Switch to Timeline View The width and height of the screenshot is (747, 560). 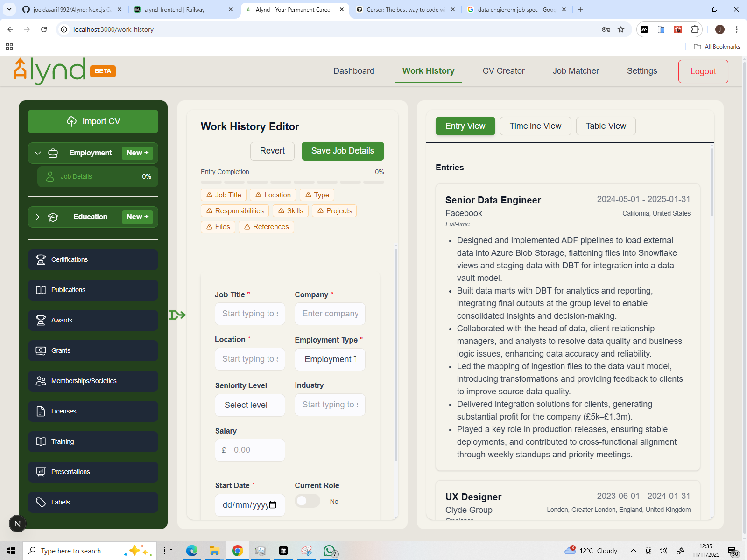[535, 126]
